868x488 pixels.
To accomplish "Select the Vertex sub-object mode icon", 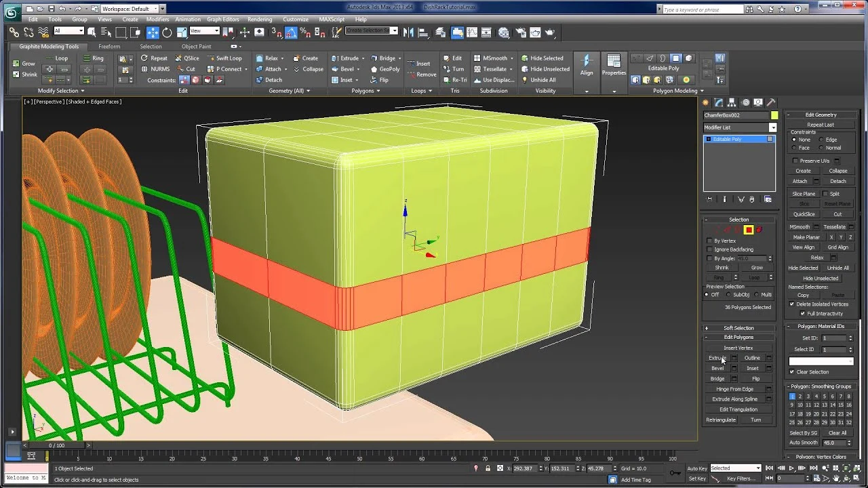I will pyautogui.click(x=718, y=230).
